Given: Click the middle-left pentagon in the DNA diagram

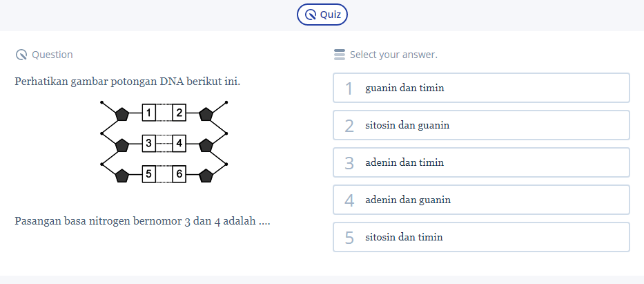Looking at the screenshot, I should click(123, 145).
